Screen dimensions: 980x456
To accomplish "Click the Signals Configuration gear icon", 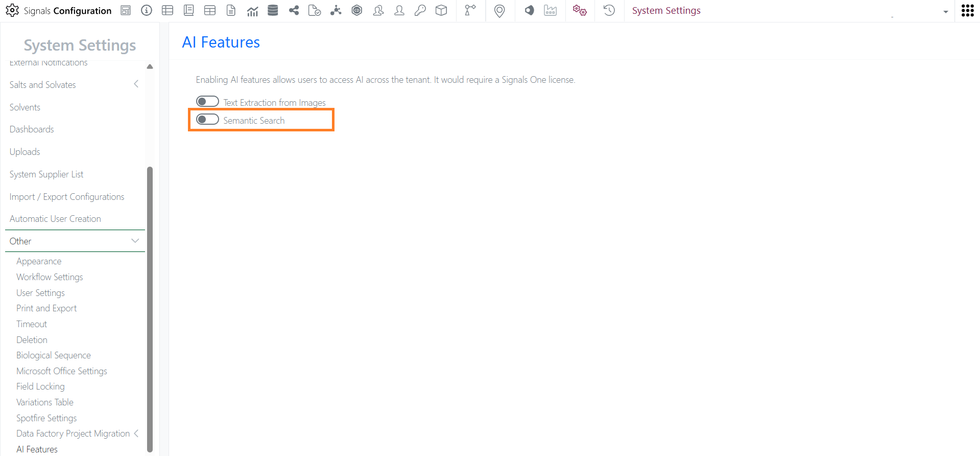I will pyautogui.click(x=12, y=10).
